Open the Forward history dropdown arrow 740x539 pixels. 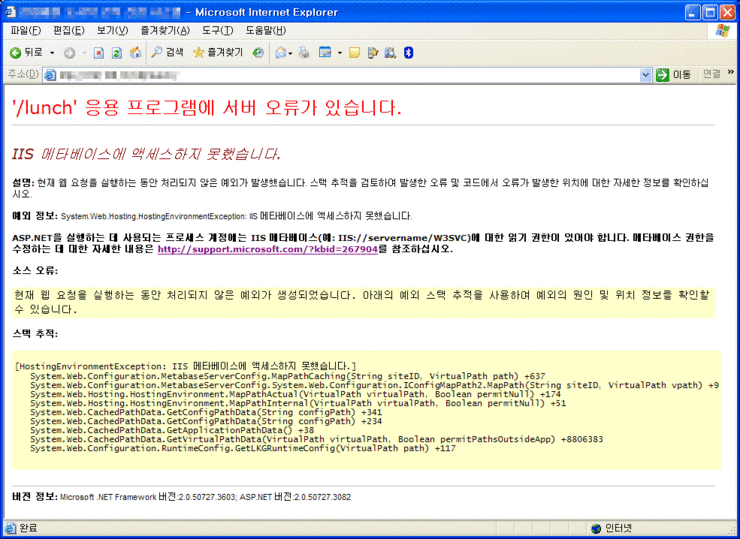pyautogui.click(x=84, y=53)
